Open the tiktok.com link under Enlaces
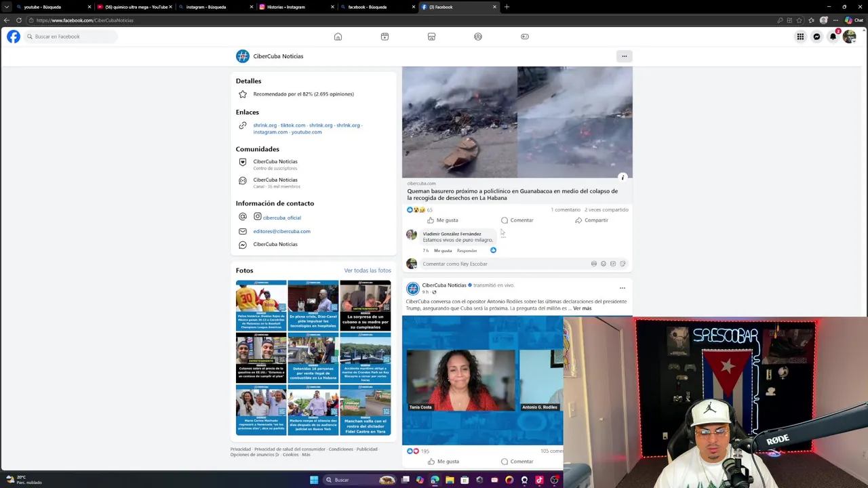Image resolution: width=868 pixels, height=488 pixels. click(x=293, y=125)
